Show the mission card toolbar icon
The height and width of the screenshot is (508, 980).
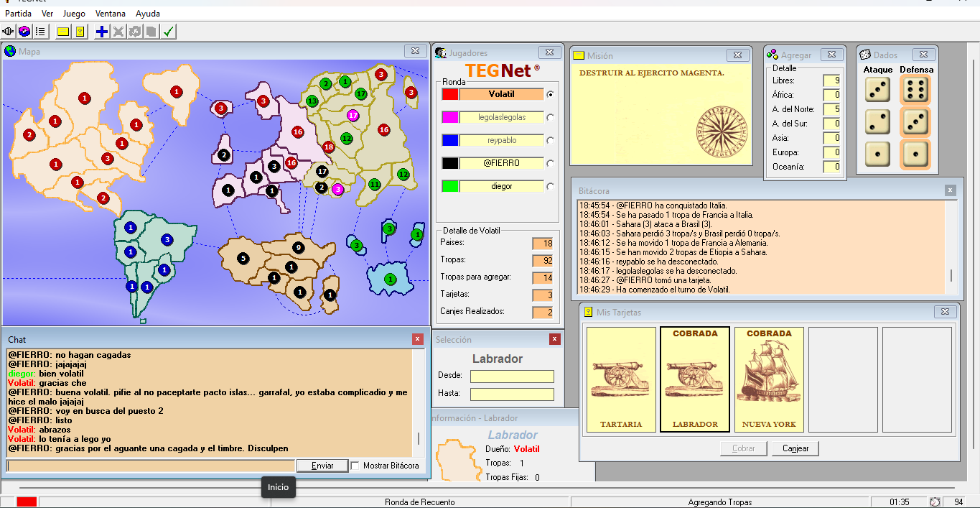click(x=63, y=32)
